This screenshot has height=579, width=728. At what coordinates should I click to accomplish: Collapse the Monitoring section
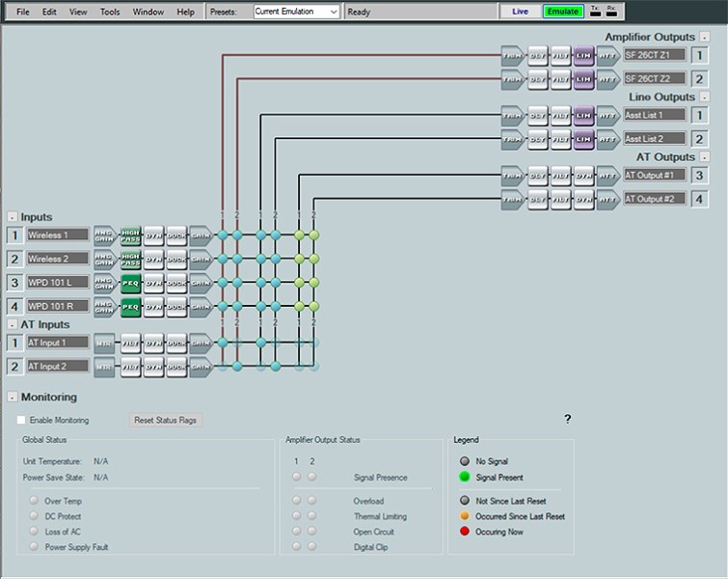(x=12, y=397)
